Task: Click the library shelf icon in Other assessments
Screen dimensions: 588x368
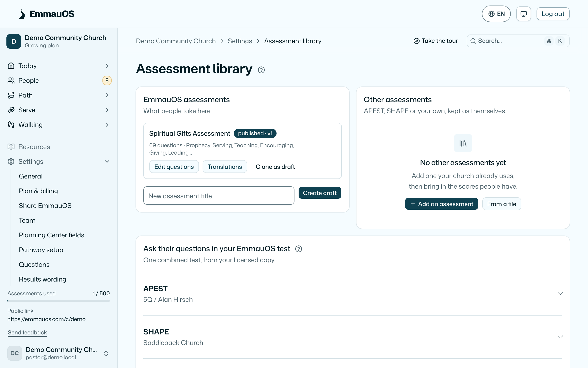Action: coord(463,143)
